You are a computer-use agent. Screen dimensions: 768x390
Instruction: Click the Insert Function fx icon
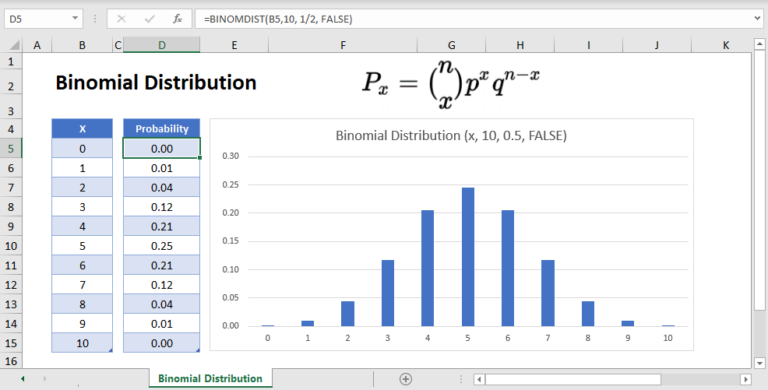(177, 19)
